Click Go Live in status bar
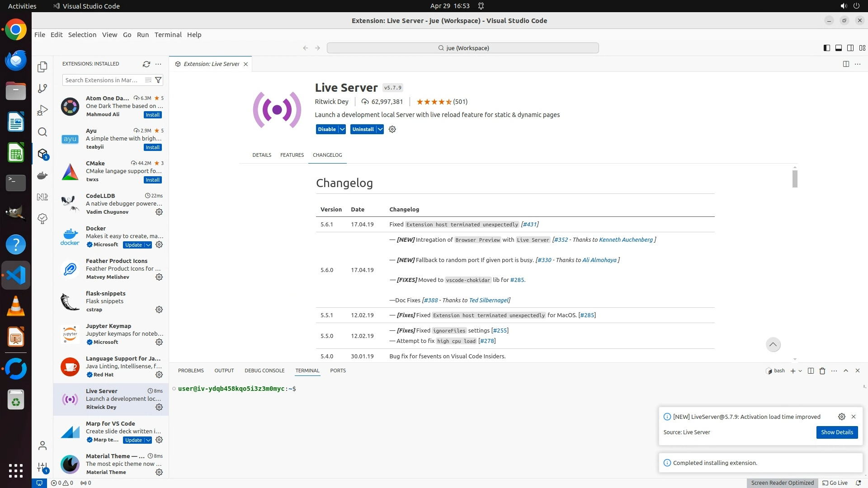Viewport: 868px width, 488px height. (x=835, y=483)
